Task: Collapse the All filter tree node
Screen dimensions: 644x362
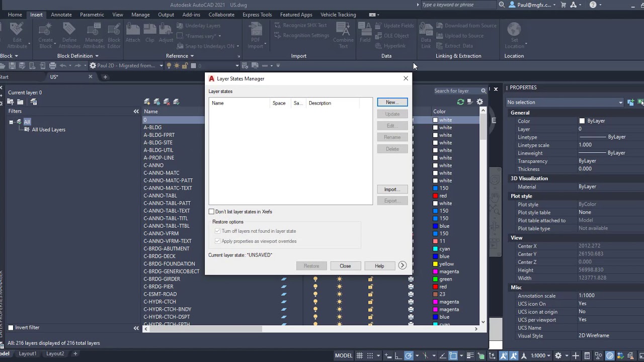Action: [x=11, y=122]
